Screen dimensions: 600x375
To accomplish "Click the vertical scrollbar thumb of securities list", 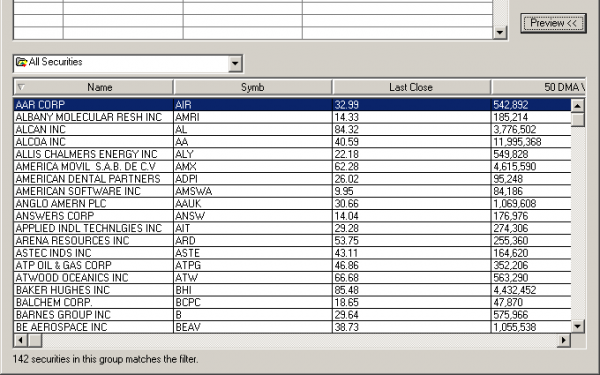I will click(577, 119).
